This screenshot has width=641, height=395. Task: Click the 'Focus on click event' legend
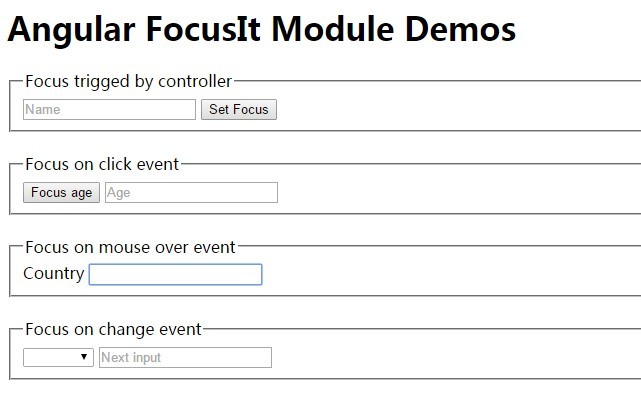pyautogui.click(x=102, y=164)
